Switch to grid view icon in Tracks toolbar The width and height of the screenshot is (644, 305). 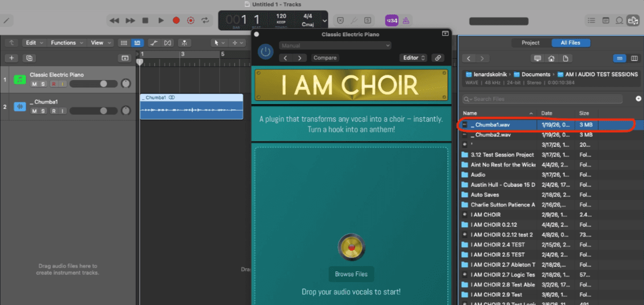[x=124, y=43]
